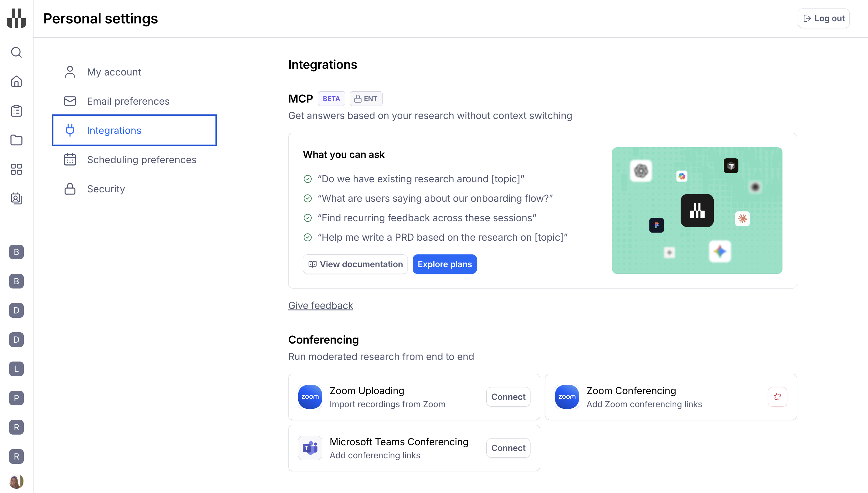This screenshot has height=493, width=868.
Task: Open the user avatar photo at bottom left
Action: (16, 481)
